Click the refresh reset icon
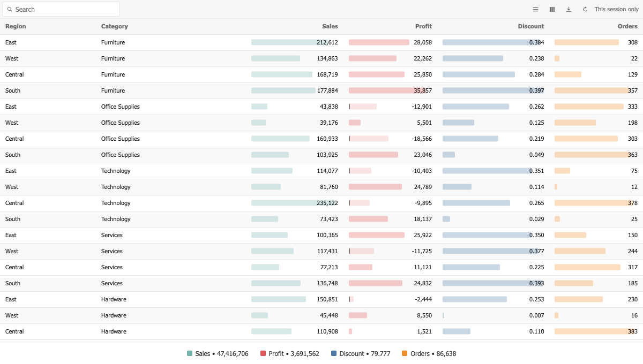 [585, 9]
